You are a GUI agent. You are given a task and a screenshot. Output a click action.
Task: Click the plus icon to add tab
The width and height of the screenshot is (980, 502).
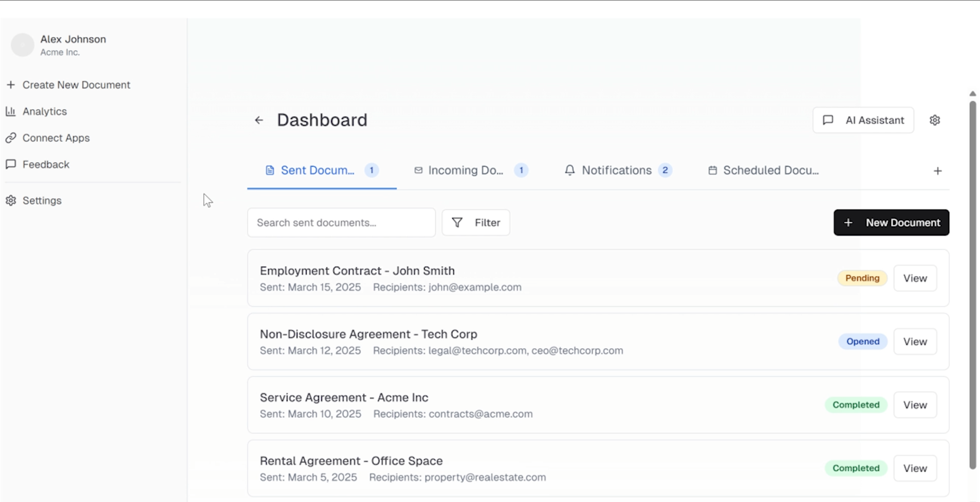pyautogui.click(x=937, y=171)
